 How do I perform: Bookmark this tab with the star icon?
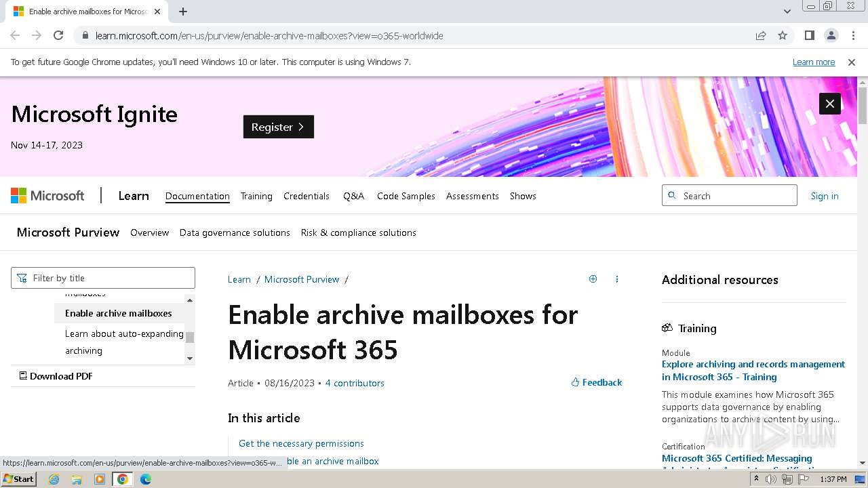783,35
